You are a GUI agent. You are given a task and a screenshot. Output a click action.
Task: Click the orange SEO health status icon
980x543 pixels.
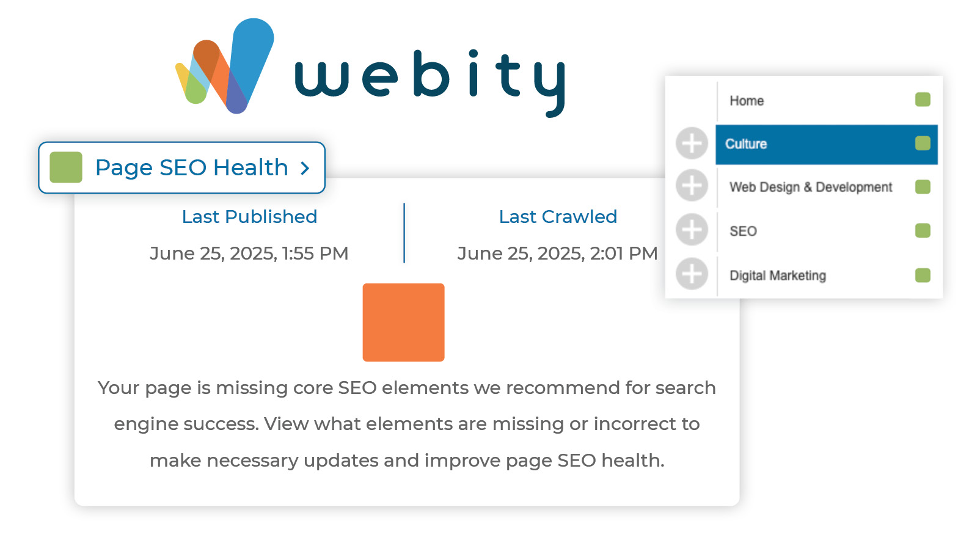403,322
